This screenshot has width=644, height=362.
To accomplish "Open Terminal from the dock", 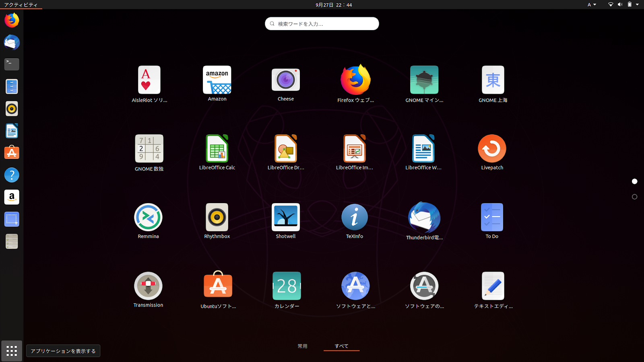I will (x=12, y=64).
